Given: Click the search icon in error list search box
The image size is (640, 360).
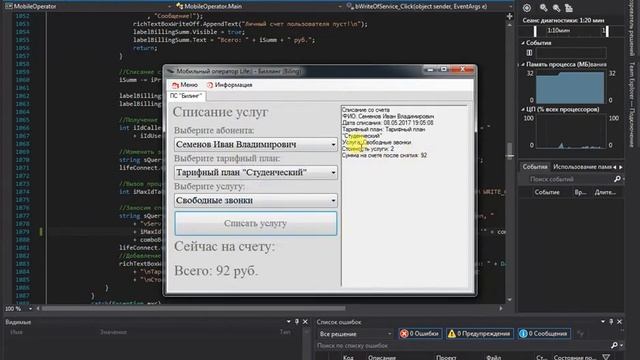Looking at the screenshot, I should [614, 345].
